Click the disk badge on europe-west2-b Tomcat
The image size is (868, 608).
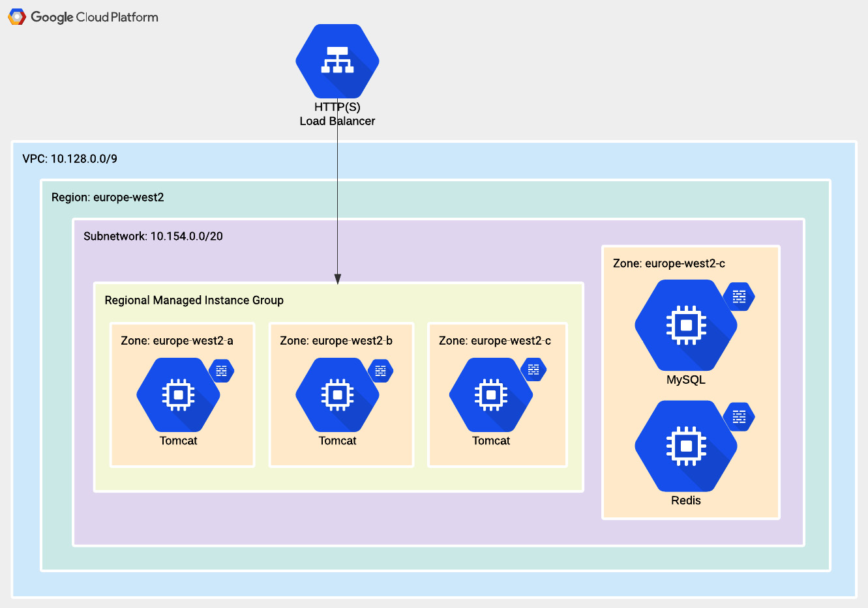click(x=381, y=371)
